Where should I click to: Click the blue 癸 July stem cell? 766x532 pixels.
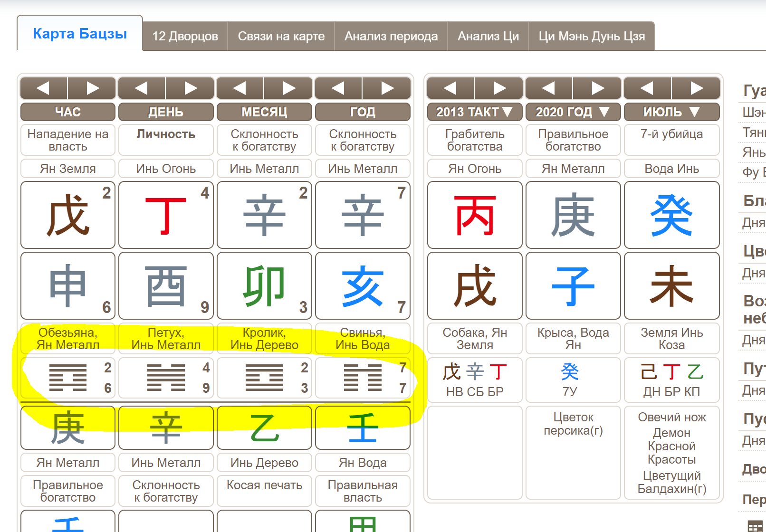(x=671, y=215)
